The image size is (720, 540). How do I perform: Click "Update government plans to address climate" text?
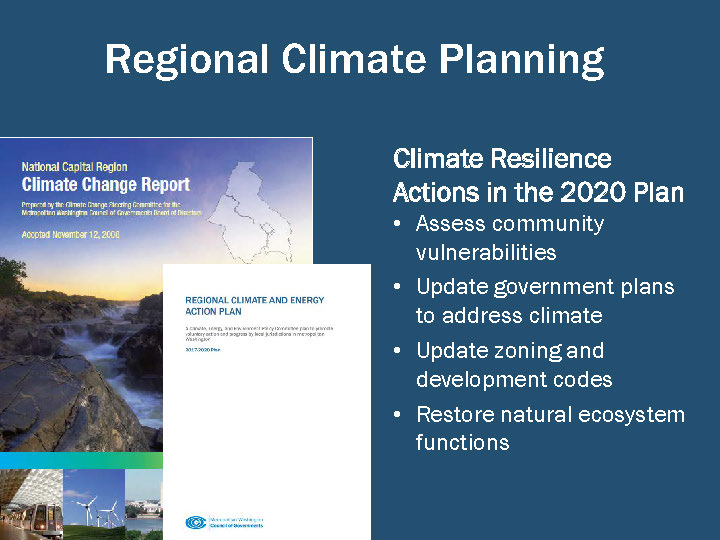[544, 301]
